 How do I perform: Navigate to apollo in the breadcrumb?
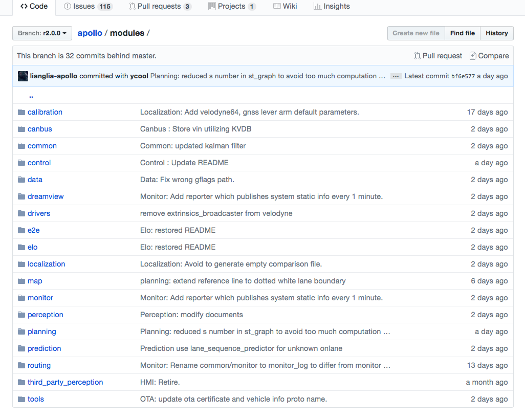(90, 33)
